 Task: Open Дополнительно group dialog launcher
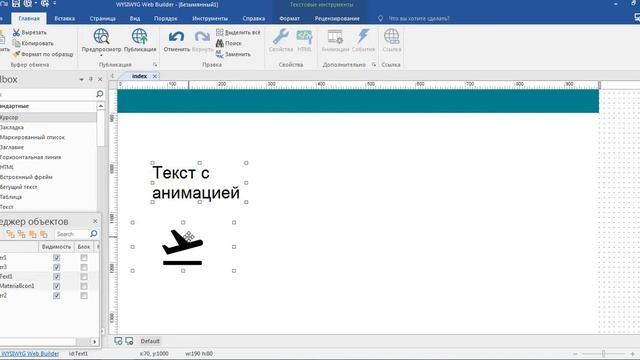coord(374,64)
